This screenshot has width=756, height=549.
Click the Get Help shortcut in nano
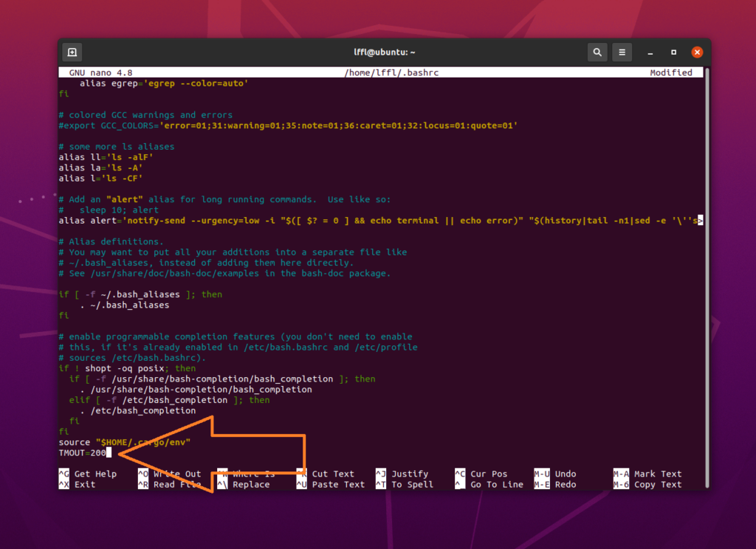[94, 474]
